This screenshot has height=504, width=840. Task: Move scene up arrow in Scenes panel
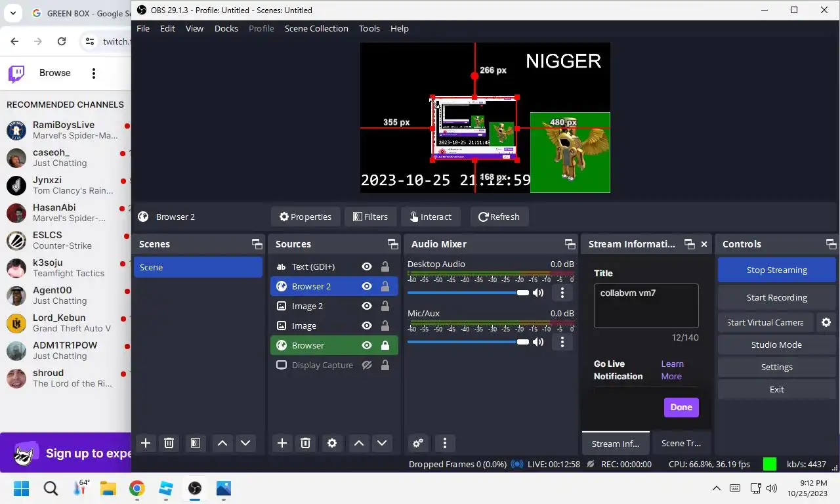222,443
